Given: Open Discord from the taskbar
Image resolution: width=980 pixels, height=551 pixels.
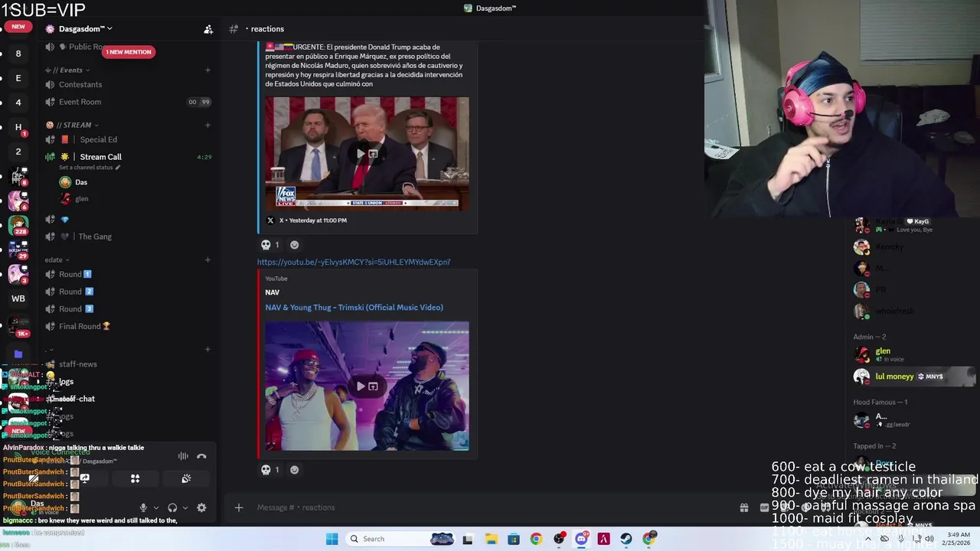Looking at the screenshot, I should point(581,539).
